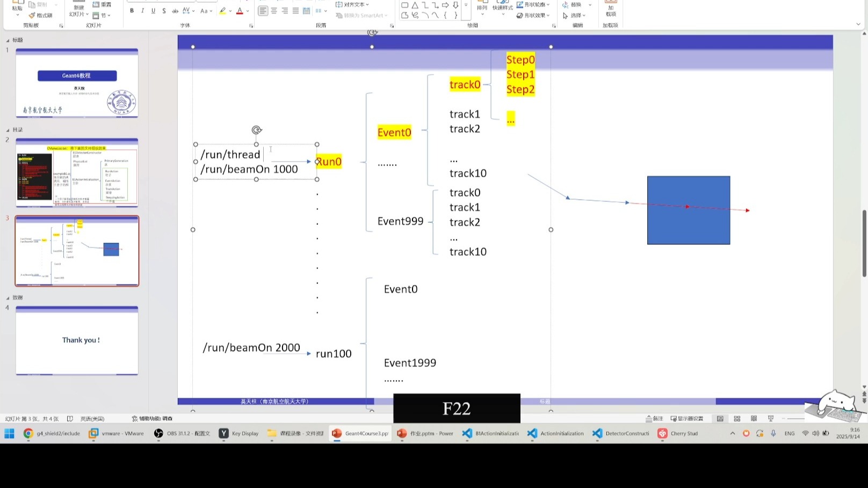Open the Aa change case dropdown
The height and width of the screenshot is (488, 868).
[x=206, y=11]
